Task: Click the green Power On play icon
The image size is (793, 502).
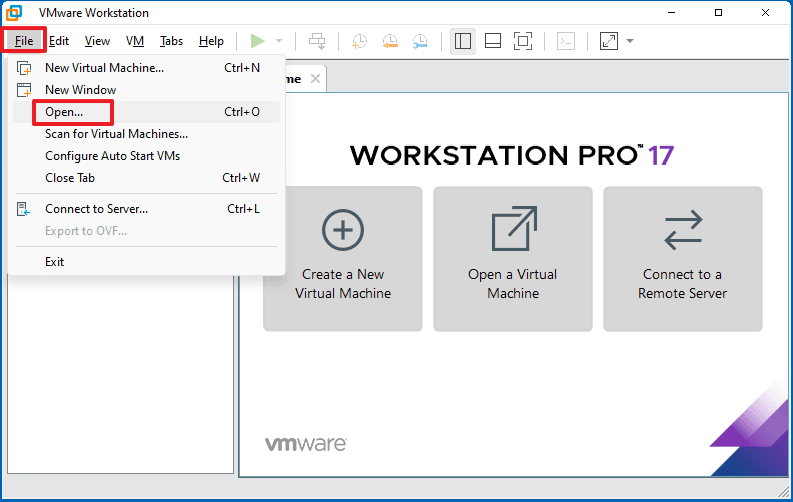Action: point(257,41)
